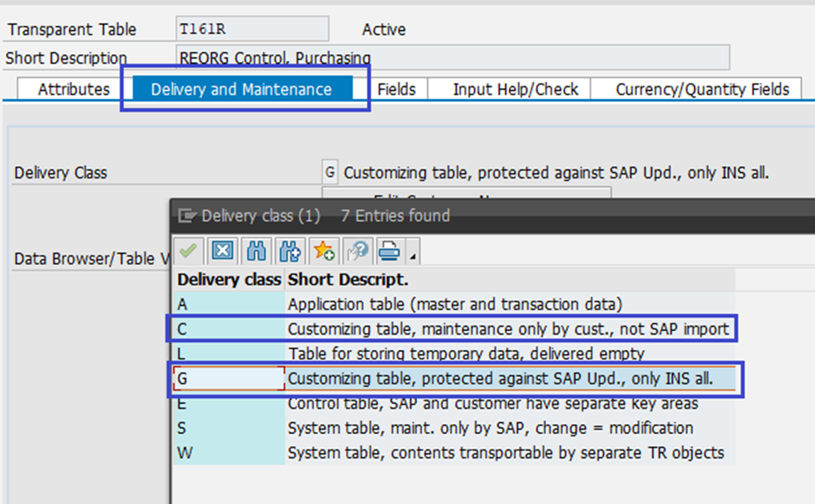Image resolution: width=815 pixels, height=504 pixels.
Task: Click the Print icon in popup toolbar
Action: [x=389, y=251]
